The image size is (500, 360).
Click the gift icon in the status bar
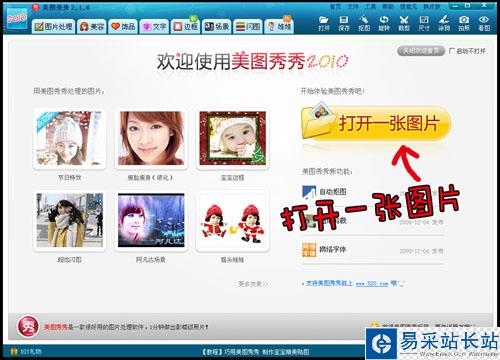[14, 351]
